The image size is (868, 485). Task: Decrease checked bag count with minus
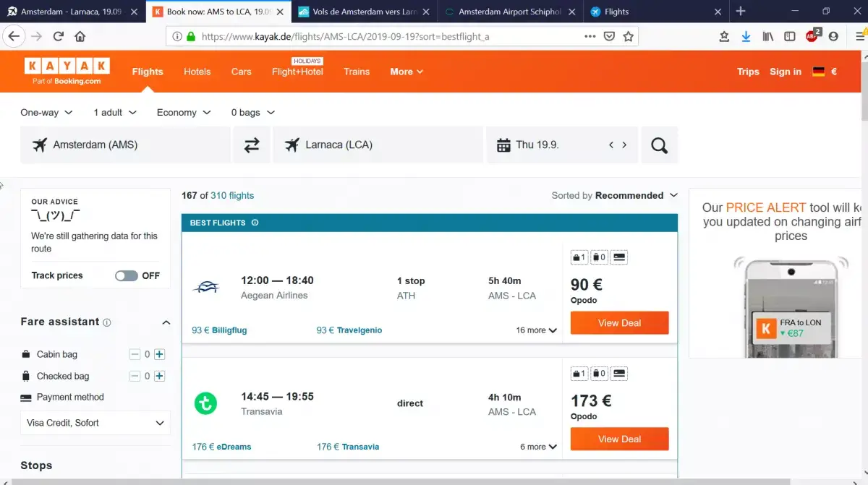[x=135, y=376]
